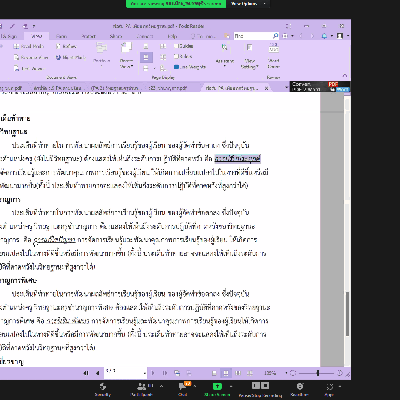Image resolution: width=400 pixels, height=400 pixels.
Task: Close the active document tab
Action: pos(266,88)
